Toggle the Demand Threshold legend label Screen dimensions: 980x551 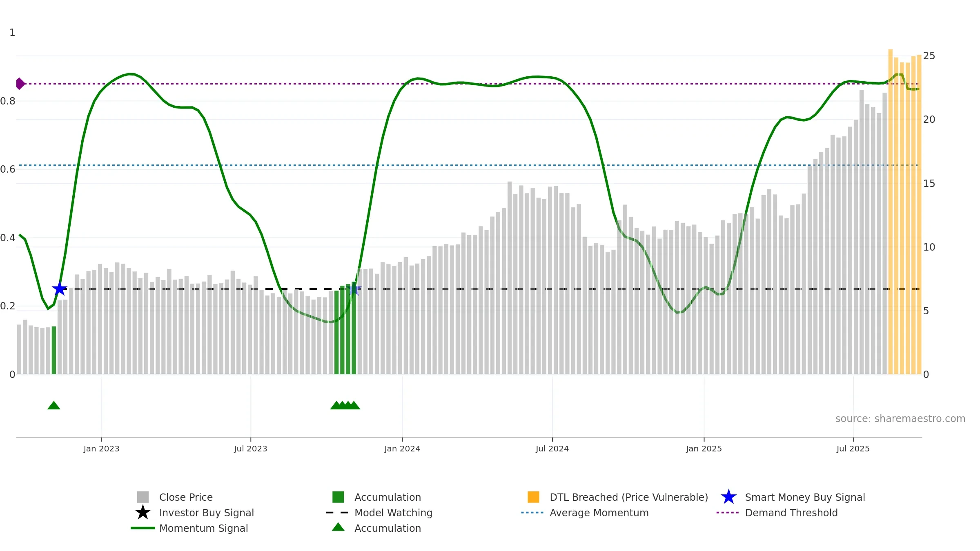coord(791,513)
